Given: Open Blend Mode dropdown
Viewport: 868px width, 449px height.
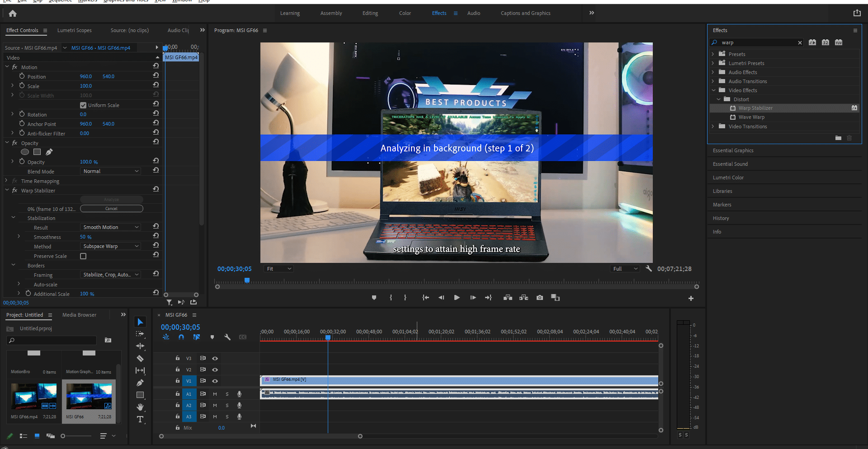Looking at the screenshot, I should coord(111,171).
